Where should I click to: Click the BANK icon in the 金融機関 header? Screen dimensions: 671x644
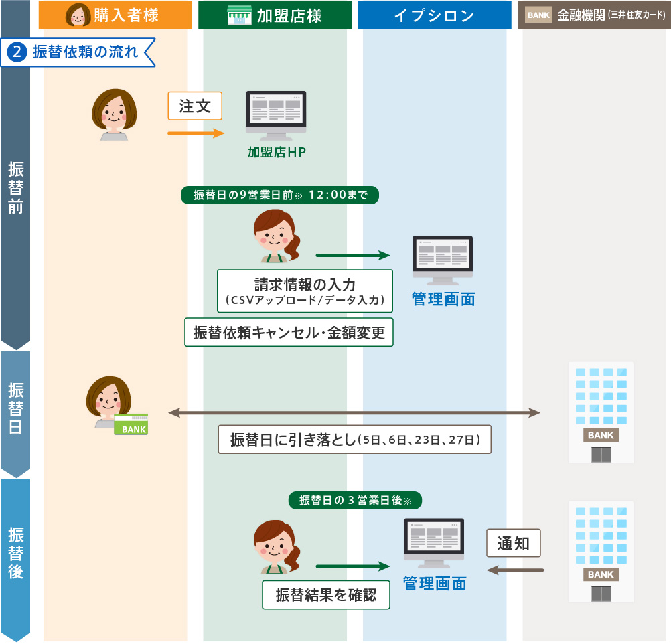(x=538, y=15)
